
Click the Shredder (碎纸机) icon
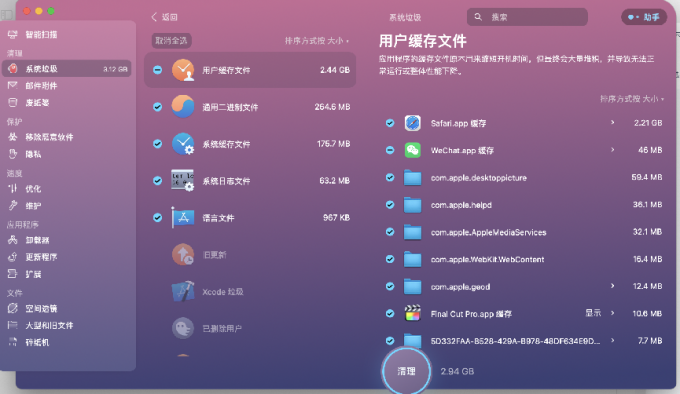tap(13, 342)
